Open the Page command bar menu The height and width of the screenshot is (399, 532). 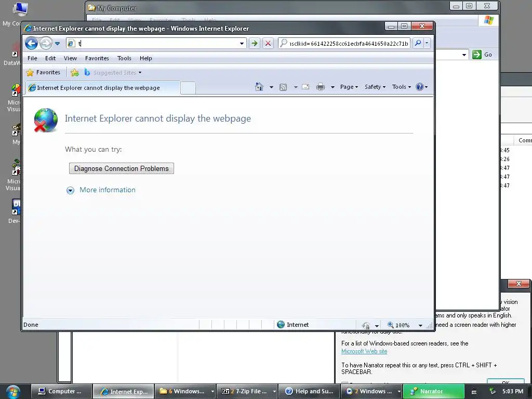tap(349, 87)
